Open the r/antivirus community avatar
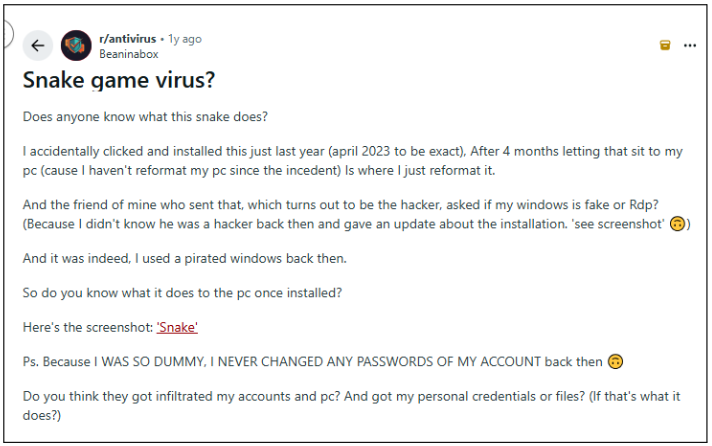712x446 pixels. [76, 45]
